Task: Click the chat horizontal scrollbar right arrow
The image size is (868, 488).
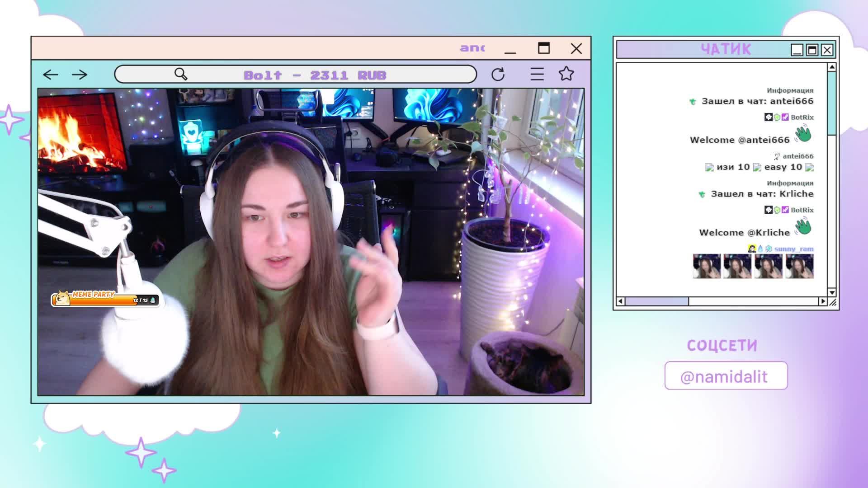Action: tap(822, 301)
